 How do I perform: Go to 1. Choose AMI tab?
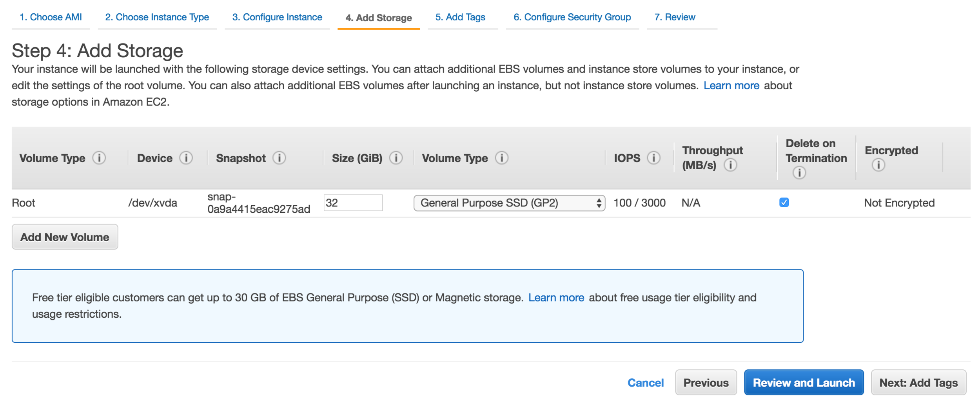[x=51, y=17]
